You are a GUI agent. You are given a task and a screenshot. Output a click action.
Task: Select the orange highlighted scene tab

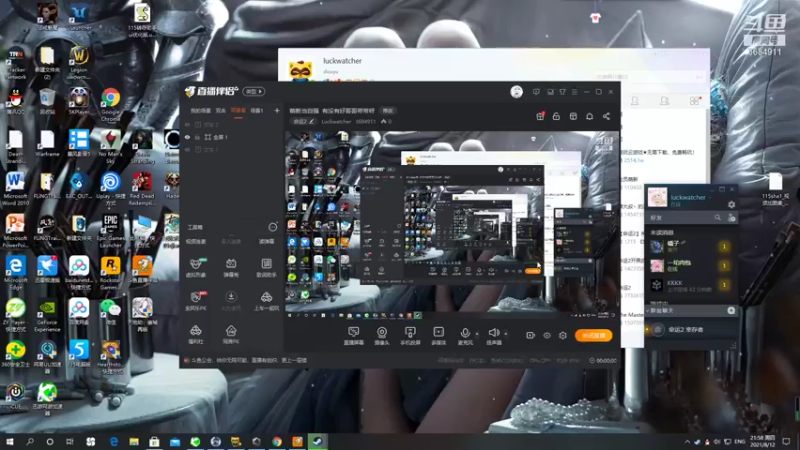(x=238, y=111)
